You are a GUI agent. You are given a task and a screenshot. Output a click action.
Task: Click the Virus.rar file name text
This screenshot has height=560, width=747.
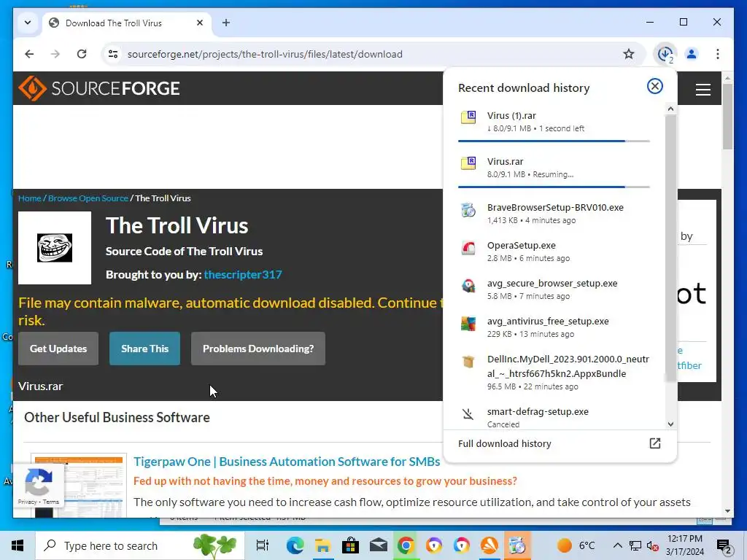point(41,386)
